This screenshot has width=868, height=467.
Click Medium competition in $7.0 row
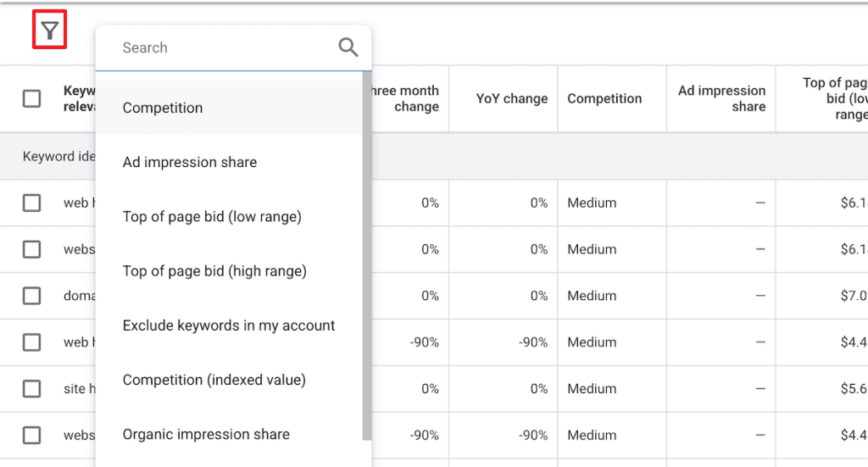[x=592, y=296]
